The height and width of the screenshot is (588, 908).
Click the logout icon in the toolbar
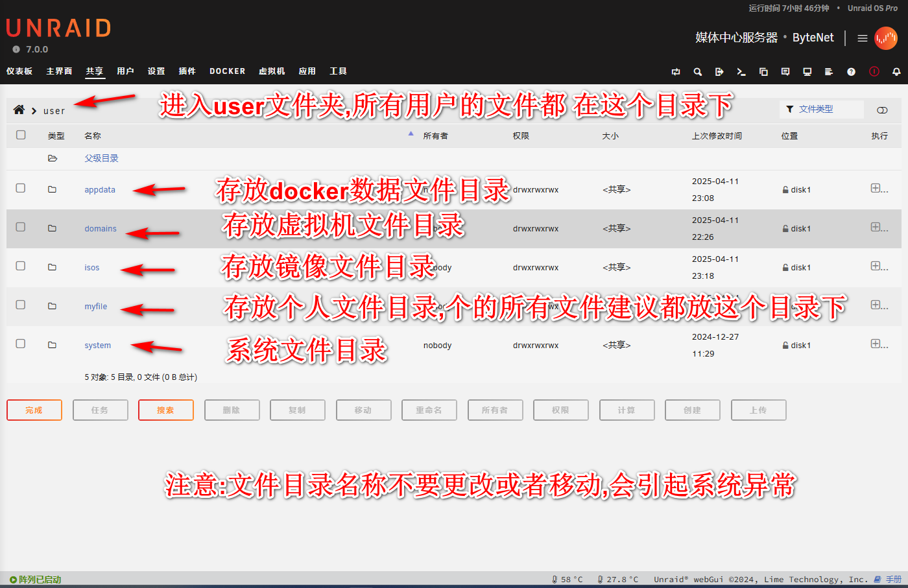point(719,72)
